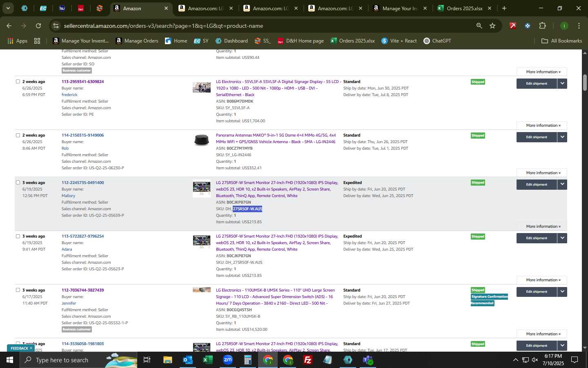The image size is (588, 368).
Task: Open dropdown beside Edit shipment for Adara's order
Action: 562,238
